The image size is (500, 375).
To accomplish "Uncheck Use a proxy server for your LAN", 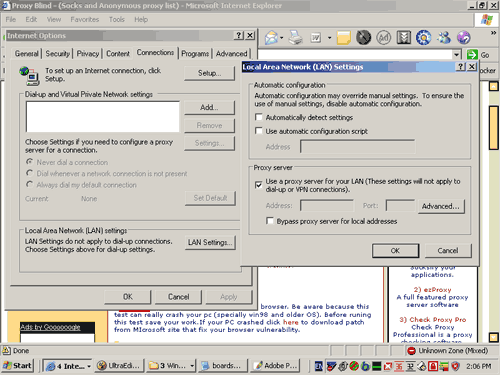I will click(x=258, y=185).
